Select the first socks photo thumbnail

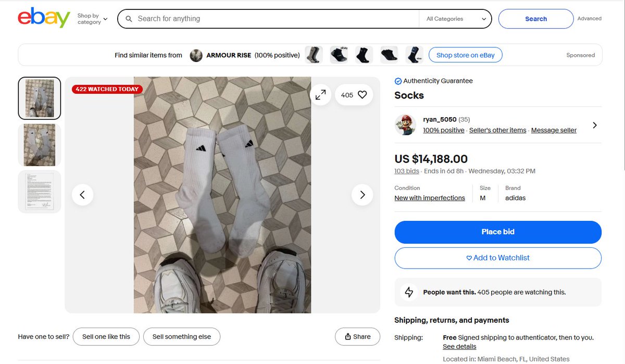pyautogui.click(x=40, y=98)
